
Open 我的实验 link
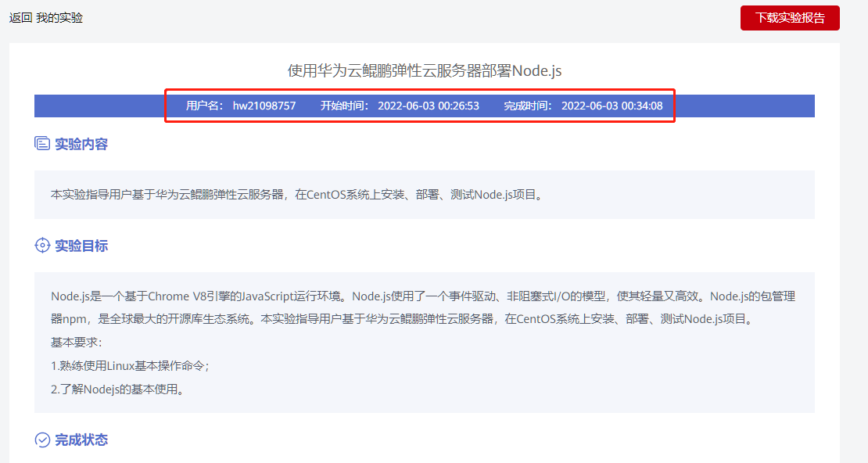[x=59, y=18]
